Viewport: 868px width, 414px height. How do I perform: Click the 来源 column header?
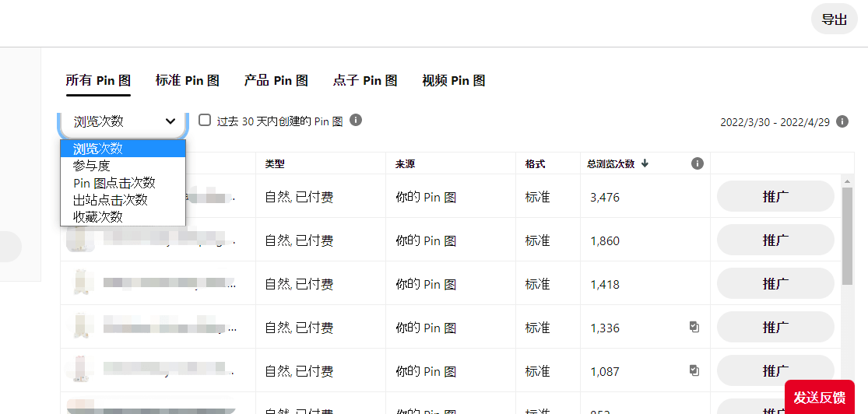(x=406, y=164)
